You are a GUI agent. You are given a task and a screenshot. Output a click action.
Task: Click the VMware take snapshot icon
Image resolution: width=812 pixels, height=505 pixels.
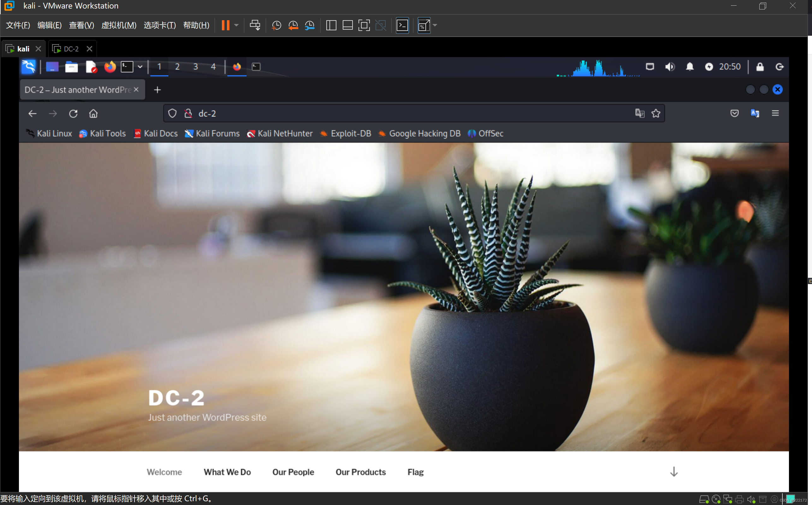276,25
